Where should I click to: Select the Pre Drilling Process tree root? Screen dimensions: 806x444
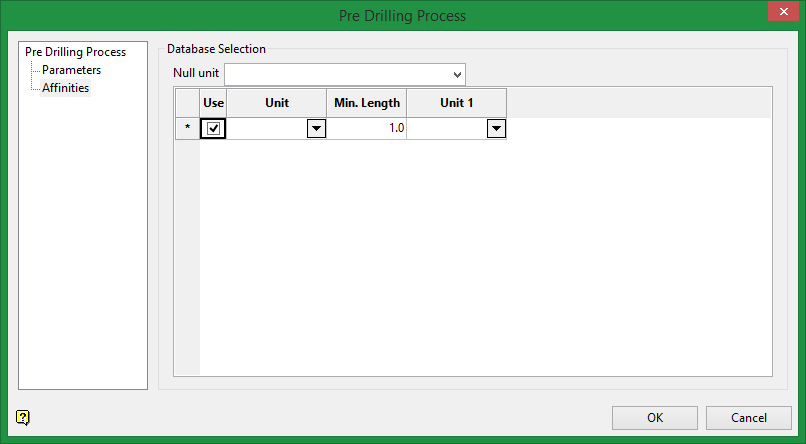[75, 52]
